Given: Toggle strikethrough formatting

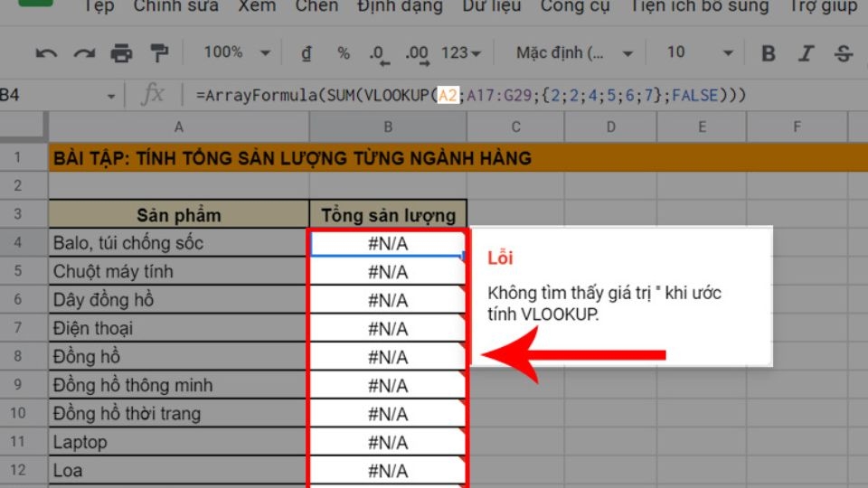Looking at the screenshot, I should 843,53.
